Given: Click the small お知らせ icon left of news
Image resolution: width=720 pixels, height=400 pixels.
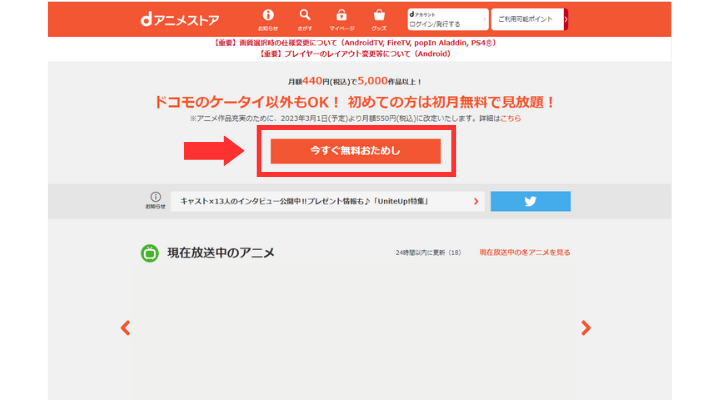Looking at the screenshot, I should (x=155, y=200).
